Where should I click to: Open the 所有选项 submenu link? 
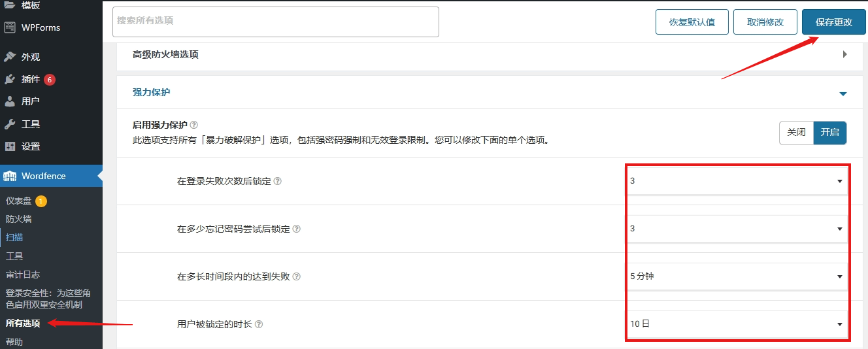click(x=23, y=324)
